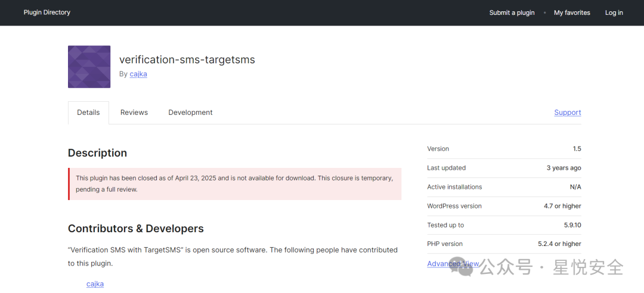Click the Last updated label
644x293 pixels.
(447, 168)
